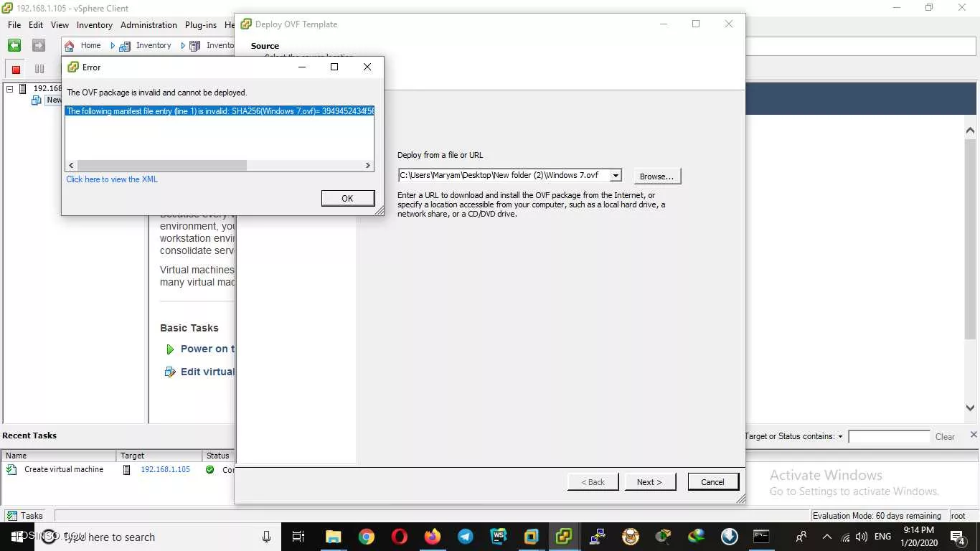Click main window scroll down arrow

pyautogui.click(x=970, y=408)
